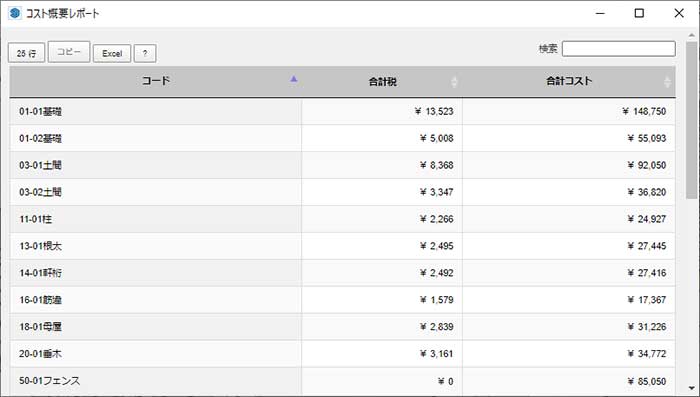Click the scrollbar down arrow
The image size is (700, 397).
692,389
